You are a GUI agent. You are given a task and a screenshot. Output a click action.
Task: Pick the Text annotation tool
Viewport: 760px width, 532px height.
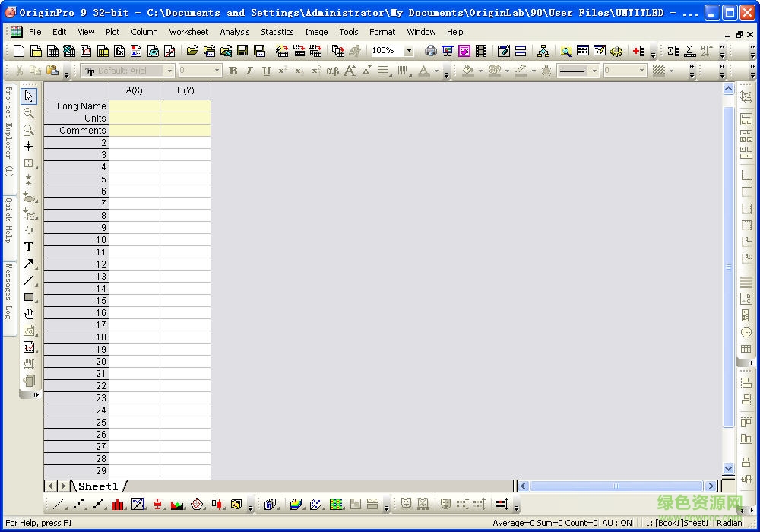point(28,247)
